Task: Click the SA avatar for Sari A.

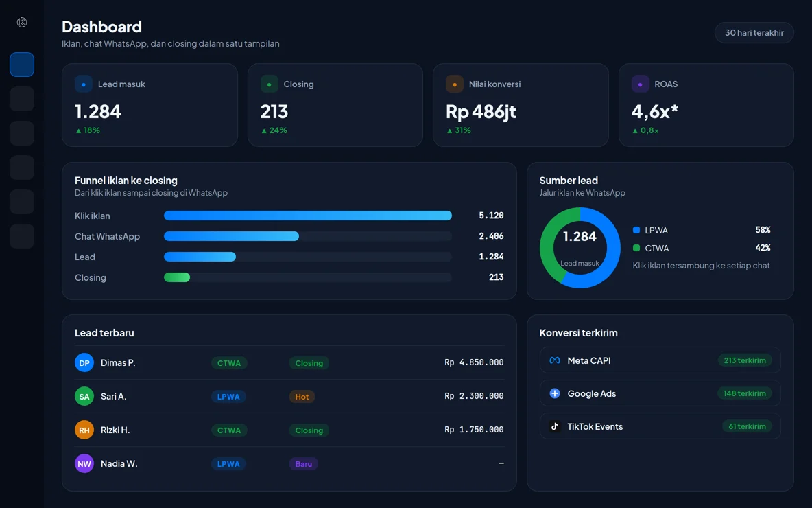Action: click(x=84, y=397)
